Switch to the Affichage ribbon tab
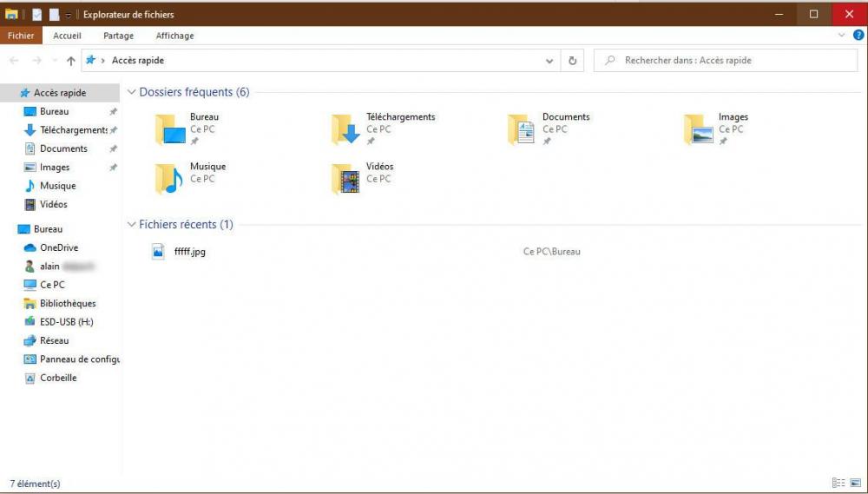Screen dimensions: 868x494 coord(174,36)
